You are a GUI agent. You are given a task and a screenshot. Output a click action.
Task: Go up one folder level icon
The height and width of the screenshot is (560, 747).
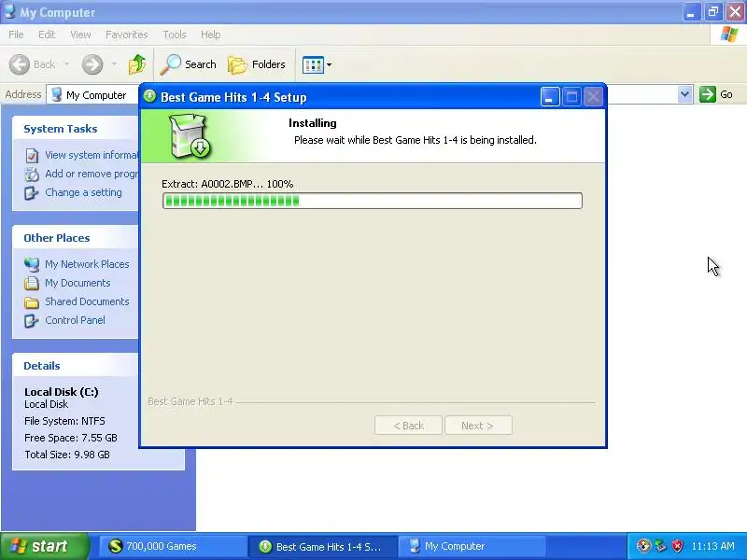coord(137,64)
